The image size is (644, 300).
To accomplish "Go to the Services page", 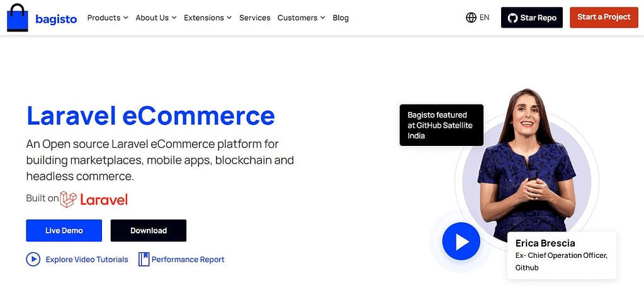I will click(255, 18).
